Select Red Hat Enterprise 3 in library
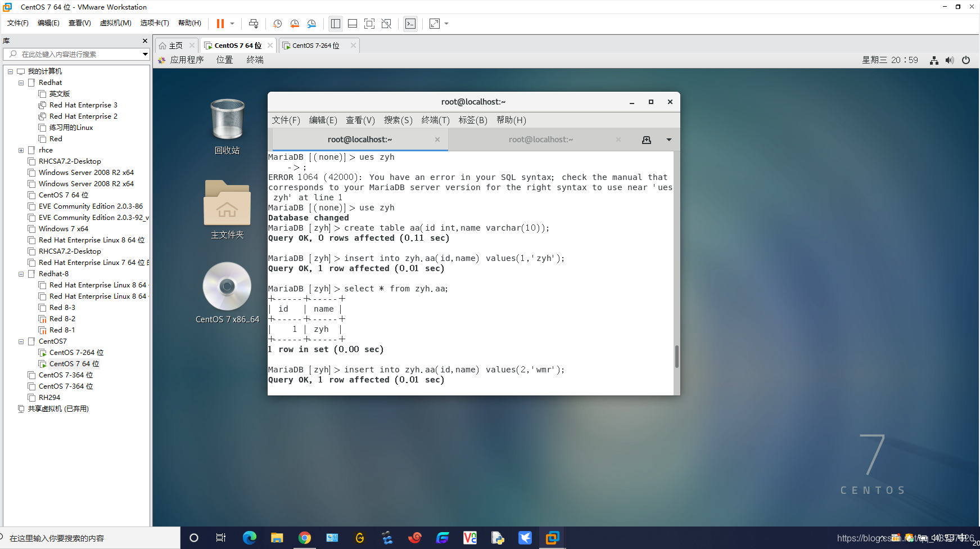Image resolution: width=980 pixels, height=549 pixels. pos(83,105)
